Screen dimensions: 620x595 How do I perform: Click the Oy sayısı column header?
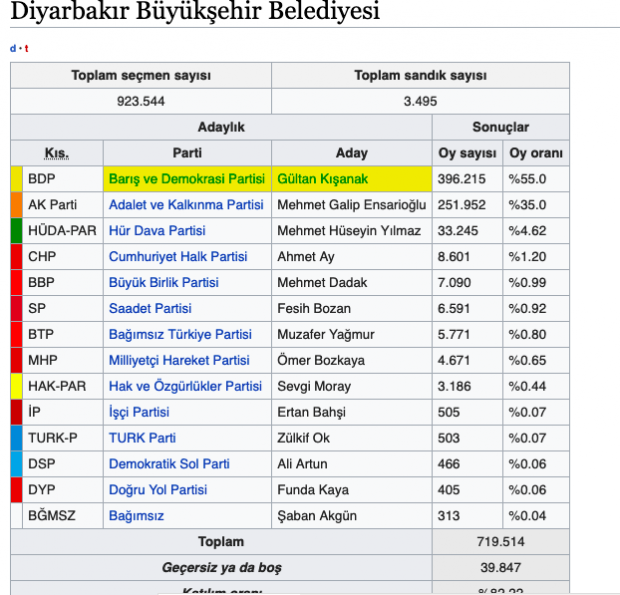pos(467,153)
